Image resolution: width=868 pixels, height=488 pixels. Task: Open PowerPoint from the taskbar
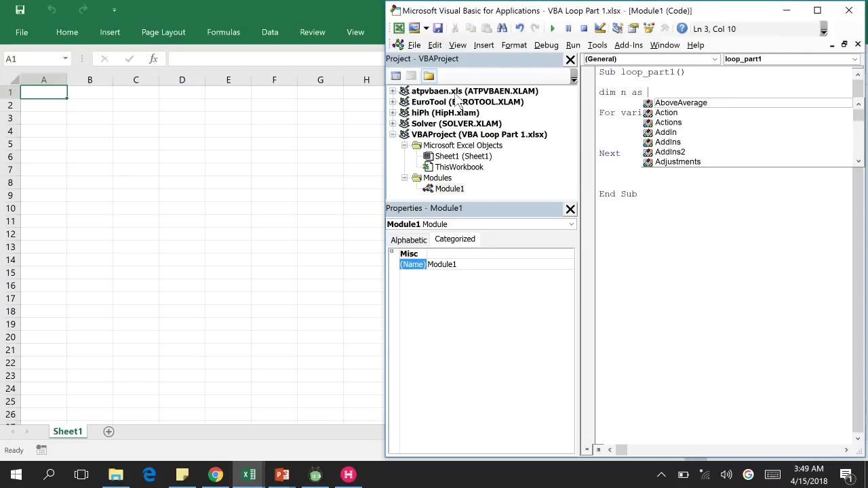(x=282, y=474)
